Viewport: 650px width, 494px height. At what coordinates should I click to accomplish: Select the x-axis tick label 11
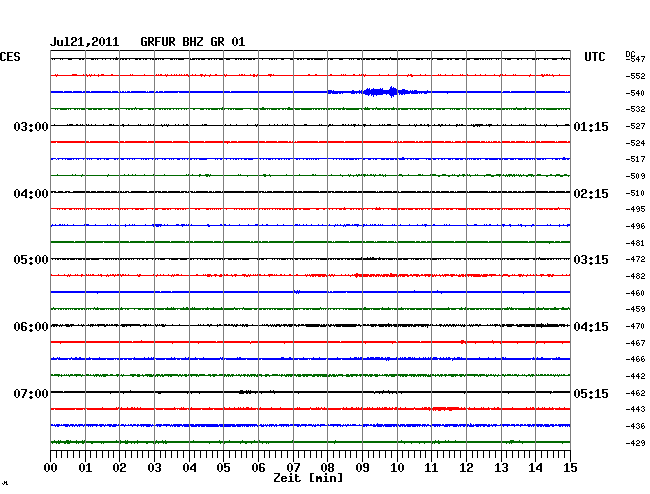(432, 468)
